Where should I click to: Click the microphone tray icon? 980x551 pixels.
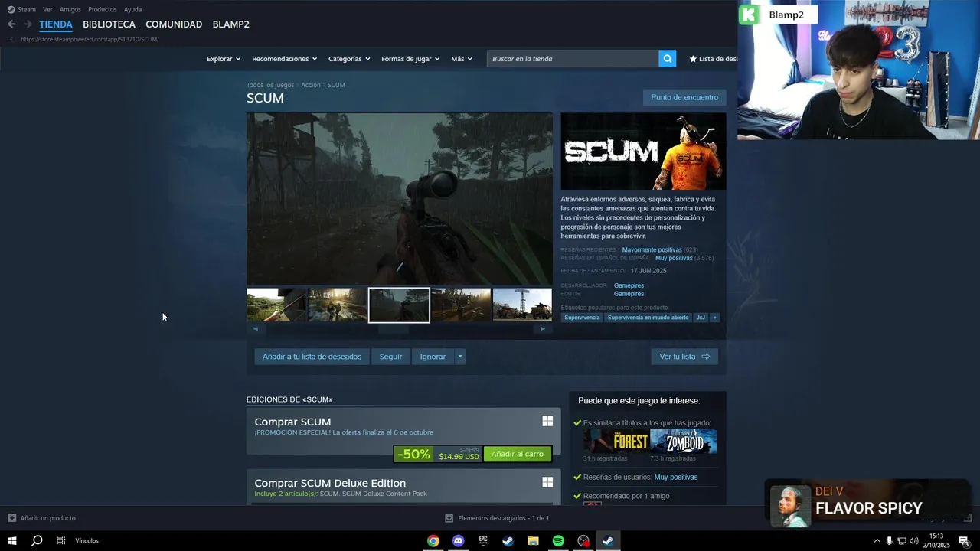[889, 541]
